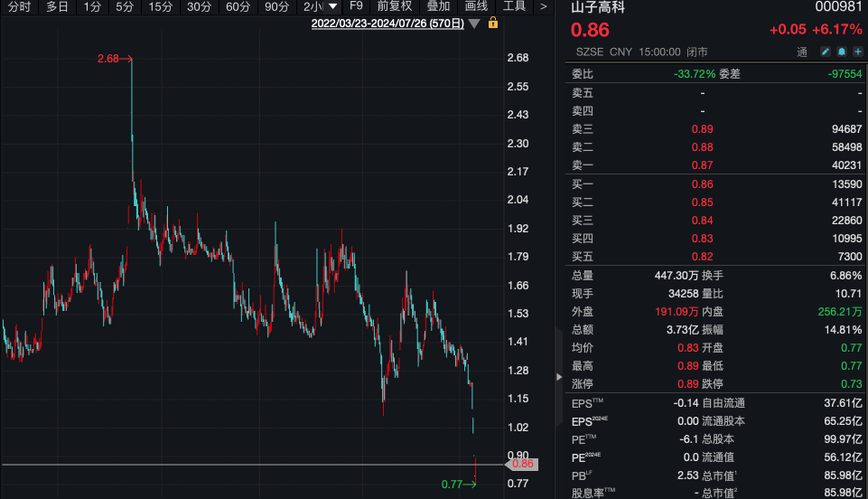The height and width of the screenshot is (499, 868).
Task: Open the 画线 drawing tools
Action: point(476,7)
